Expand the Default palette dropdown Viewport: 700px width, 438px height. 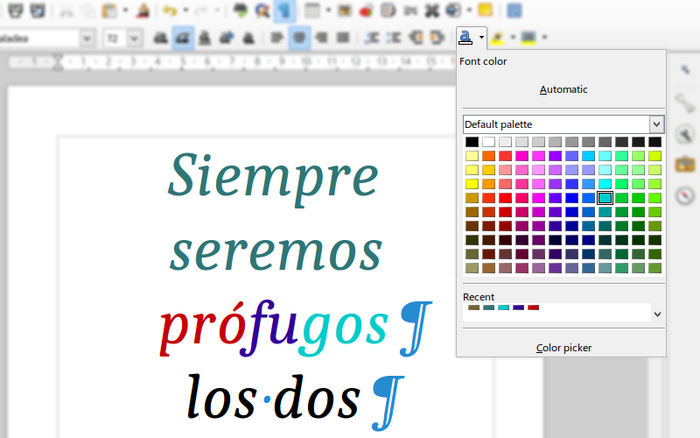(656, 124)
